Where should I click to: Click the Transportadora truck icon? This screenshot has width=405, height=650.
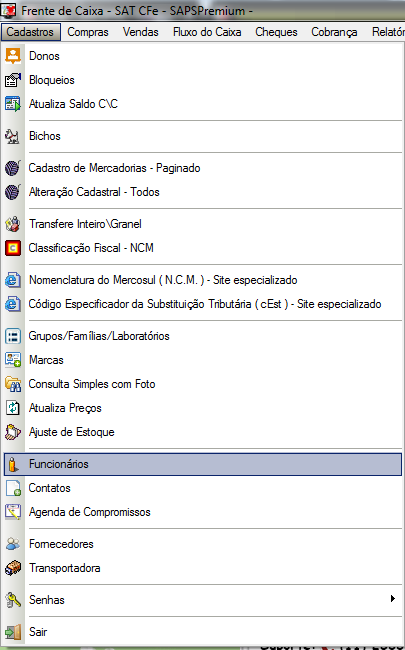[x=13, y=568]
